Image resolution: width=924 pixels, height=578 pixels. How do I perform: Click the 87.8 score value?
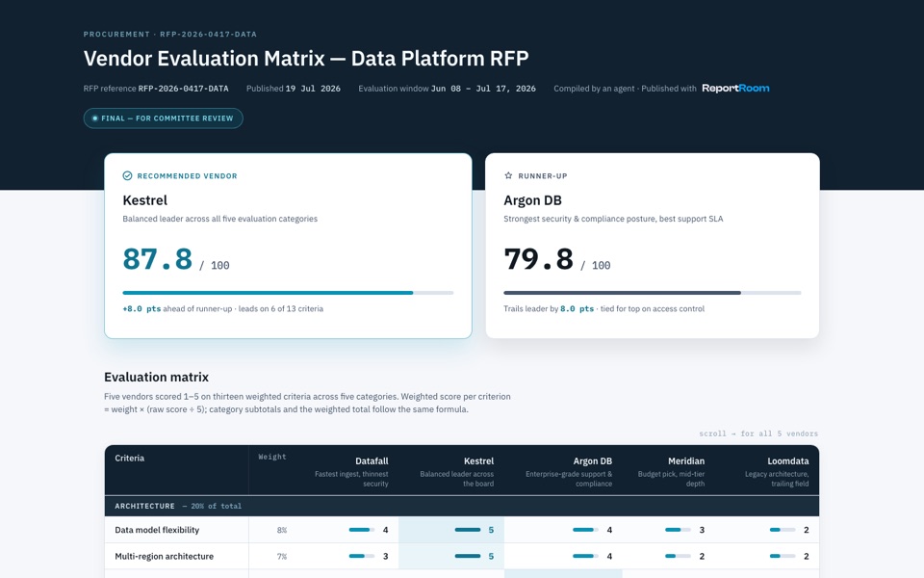[157, 259]
